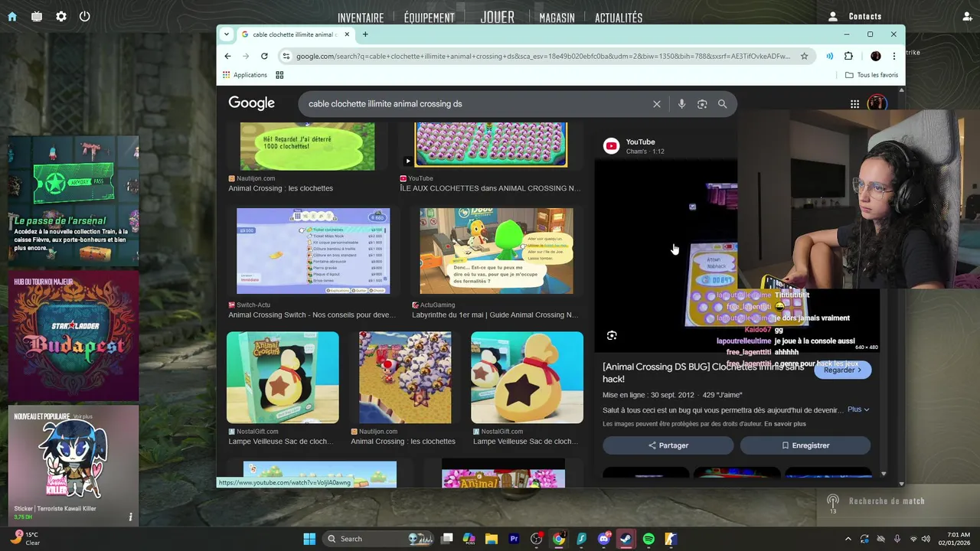Open Spotify from taskbar

[648, 539]
